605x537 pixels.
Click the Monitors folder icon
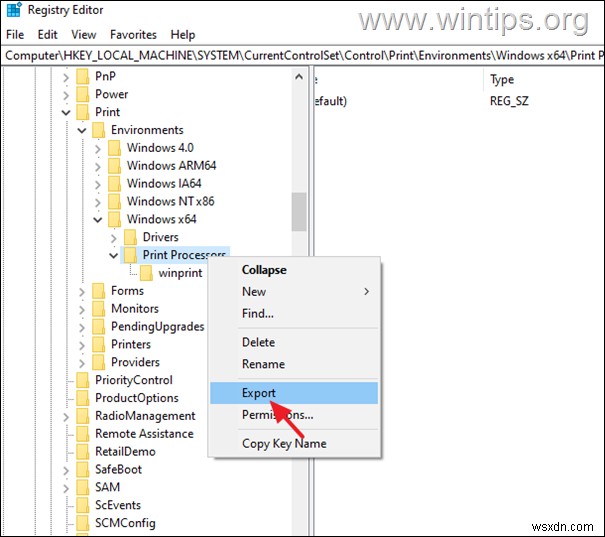[x=98, y=308]
